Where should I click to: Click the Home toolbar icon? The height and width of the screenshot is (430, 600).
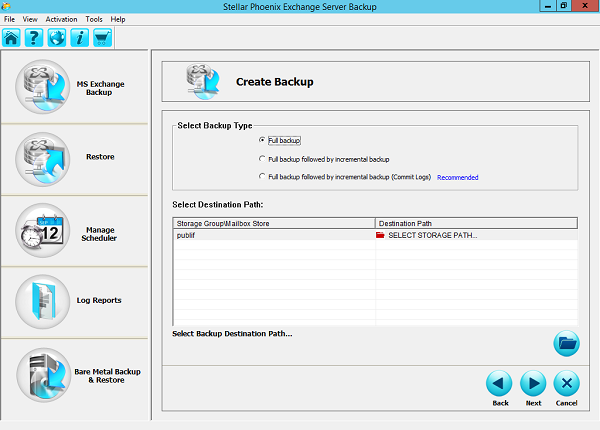(x=11, y=37)
